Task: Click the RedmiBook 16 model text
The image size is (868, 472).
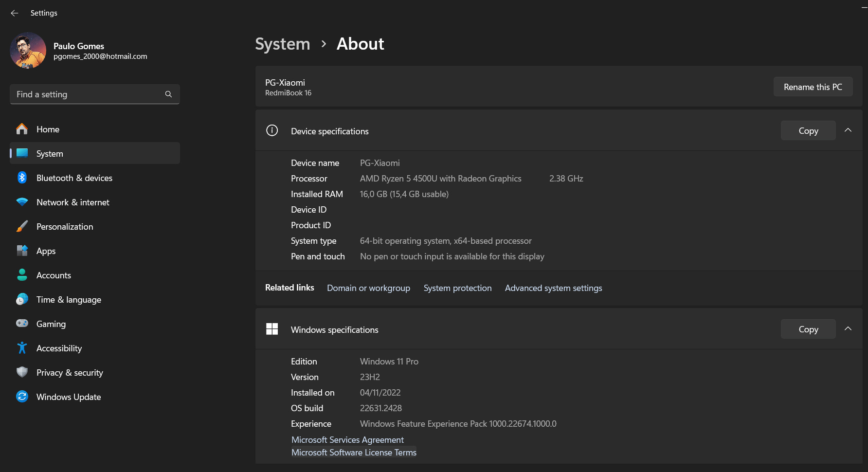Action: (288, 93)
